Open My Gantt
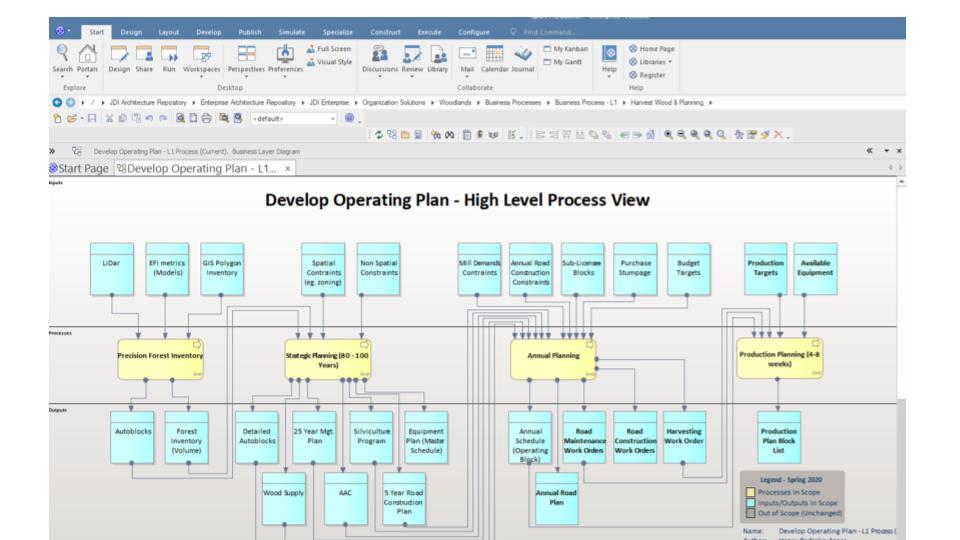The width and height of the screenshot is (960, 540). pos(563,62)
